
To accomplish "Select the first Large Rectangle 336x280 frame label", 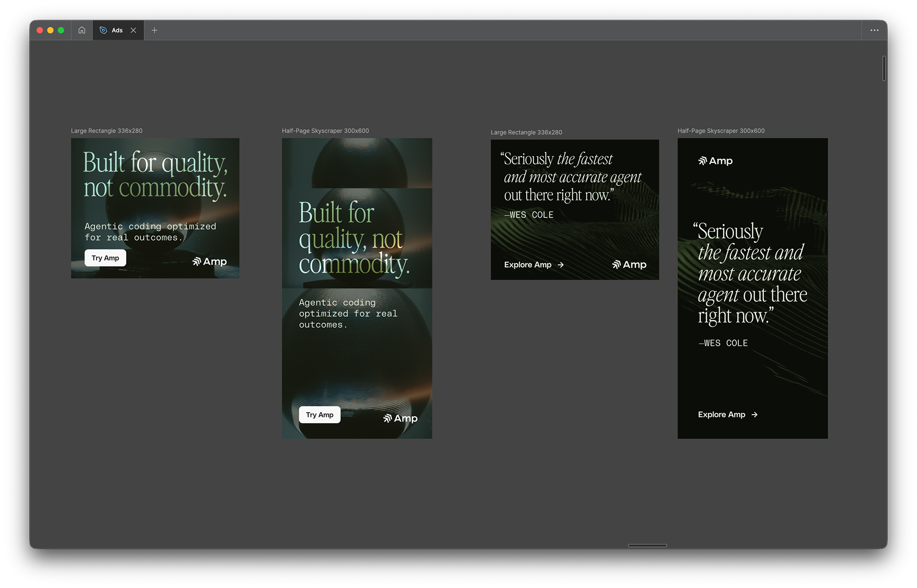I will pos(107,131).
